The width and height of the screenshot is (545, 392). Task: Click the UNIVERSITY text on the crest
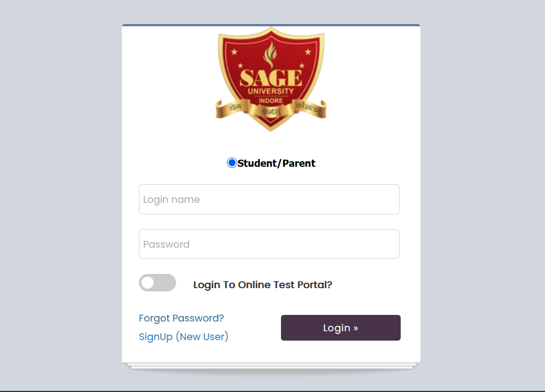[x=271, y=91]
